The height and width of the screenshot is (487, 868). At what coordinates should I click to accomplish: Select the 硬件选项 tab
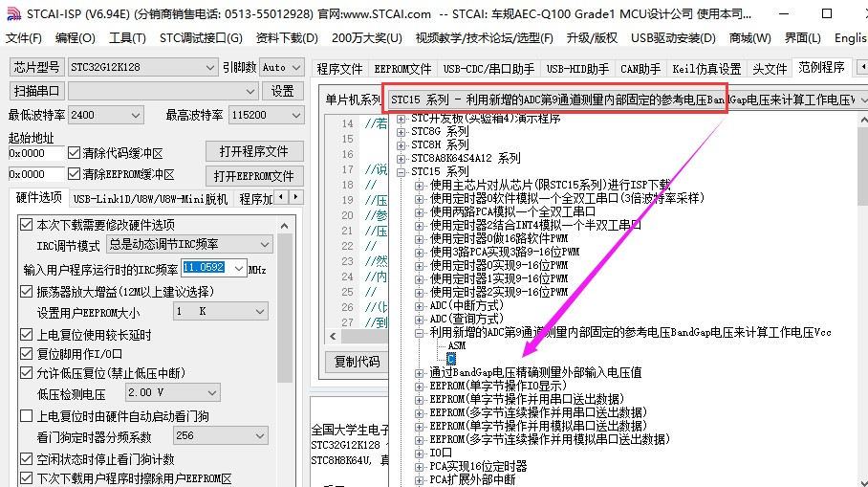pyautogui.click(x=39, y=198)
